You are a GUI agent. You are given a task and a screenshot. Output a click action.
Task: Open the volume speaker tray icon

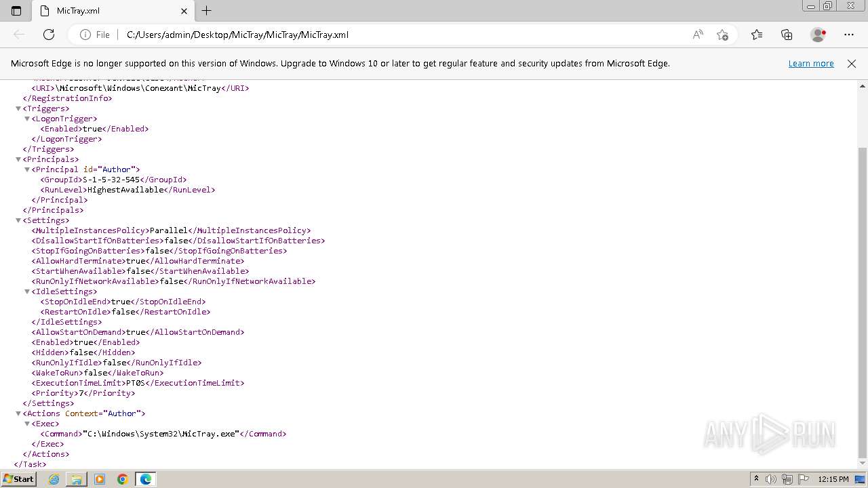[x=771, y=479]
